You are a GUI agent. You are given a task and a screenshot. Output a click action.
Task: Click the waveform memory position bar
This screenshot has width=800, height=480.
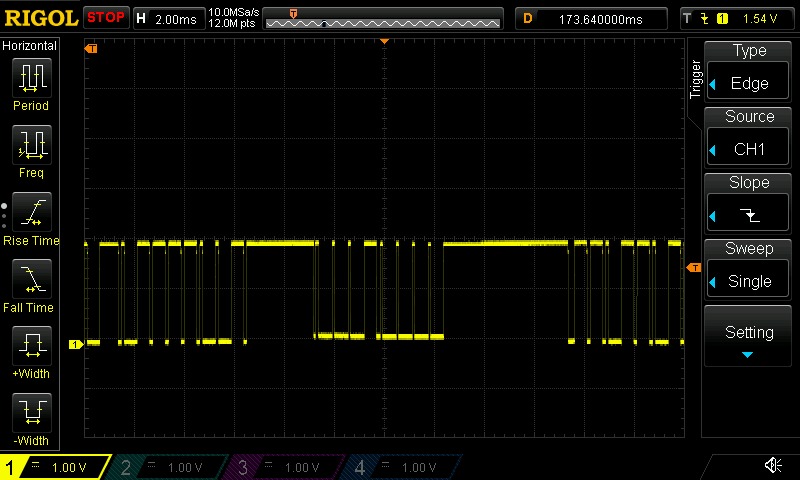coord(385,18)
